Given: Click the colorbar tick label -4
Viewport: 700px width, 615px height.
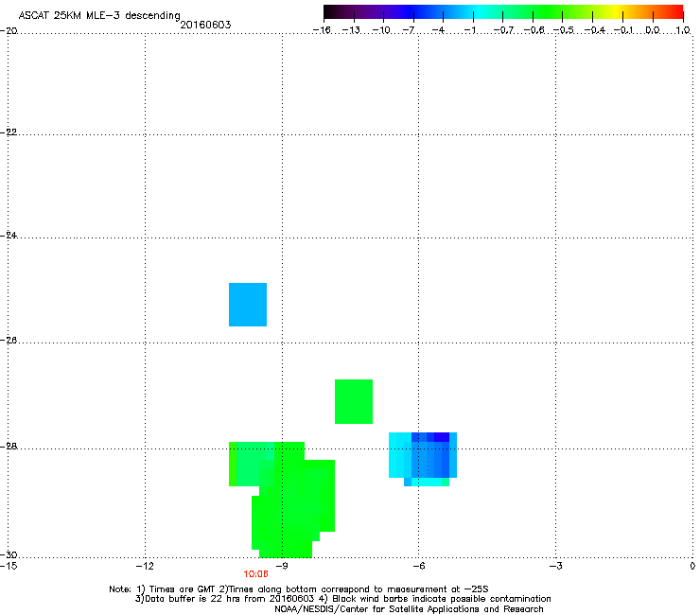Looking at the screenshot, I should 438,30.
